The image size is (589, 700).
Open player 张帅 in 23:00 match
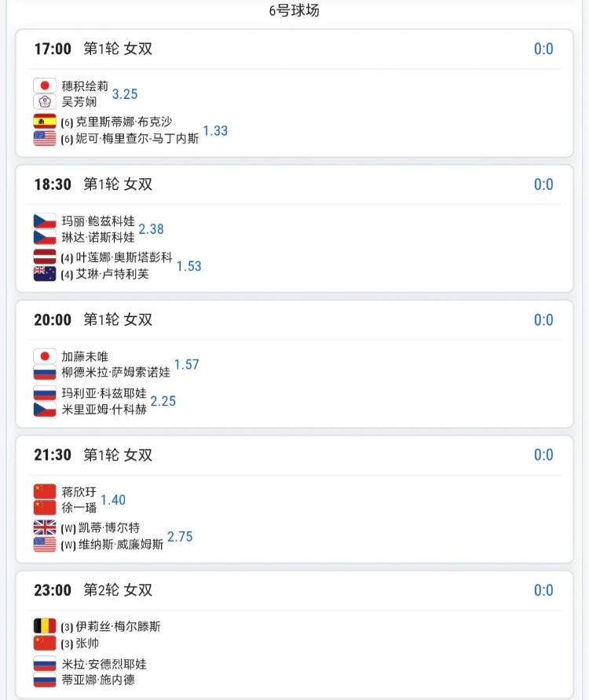pos(87,643)
